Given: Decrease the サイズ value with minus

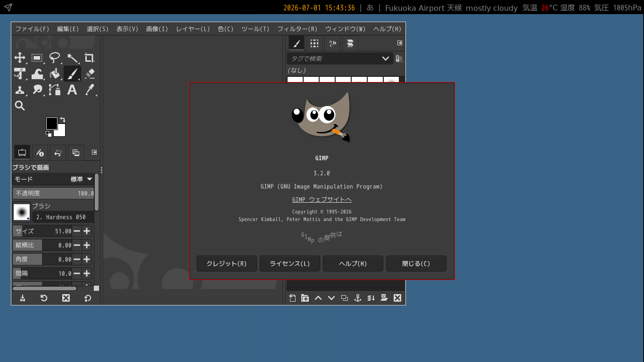Looking at the screenshot, I should [x=77, y=231].
